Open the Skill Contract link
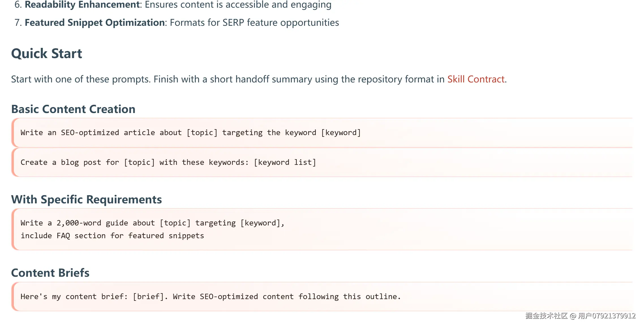644x328 pixels. pos(476,79)
